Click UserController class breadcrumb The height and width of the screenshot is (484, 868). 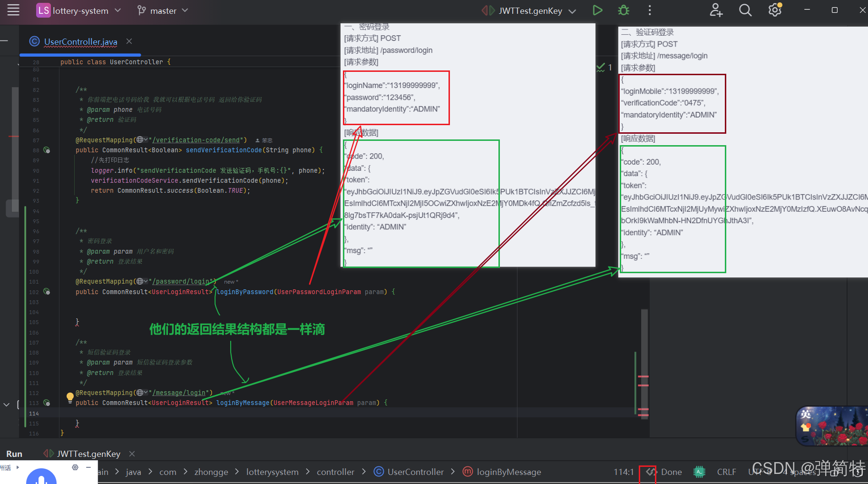(x=409, y=472)
